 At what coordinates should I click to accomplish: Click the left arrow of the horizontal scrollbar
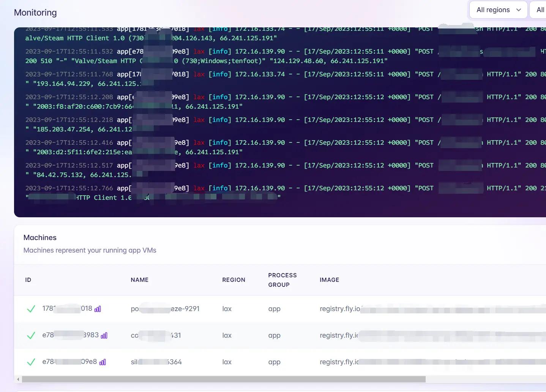coord(18,379)
